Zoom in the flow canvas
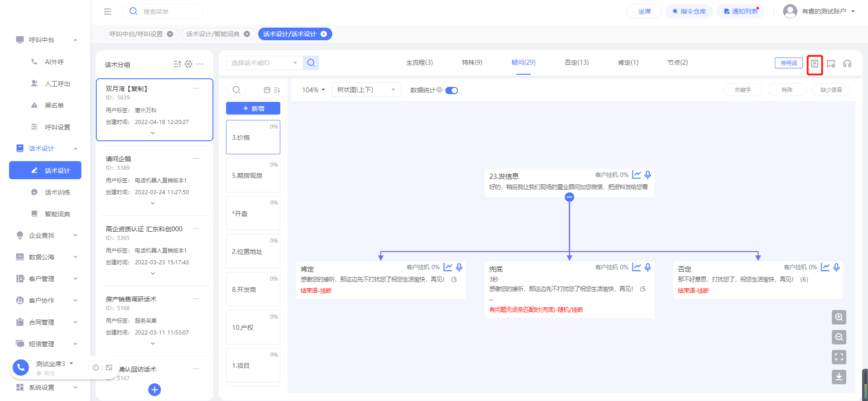Viewport: 868px width, 401px height. [x=839, y=317]
